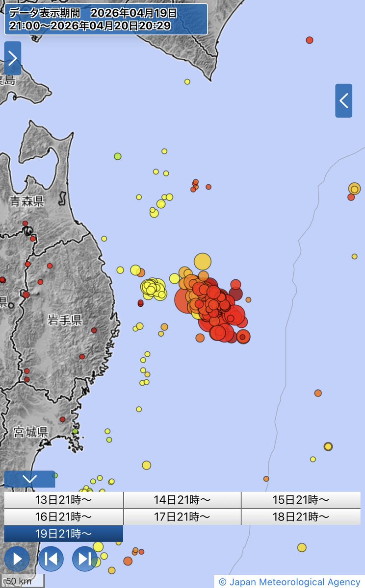Expand the left side panel arrow
This screenshot has width=365, height=588.
tap(13, 58)
